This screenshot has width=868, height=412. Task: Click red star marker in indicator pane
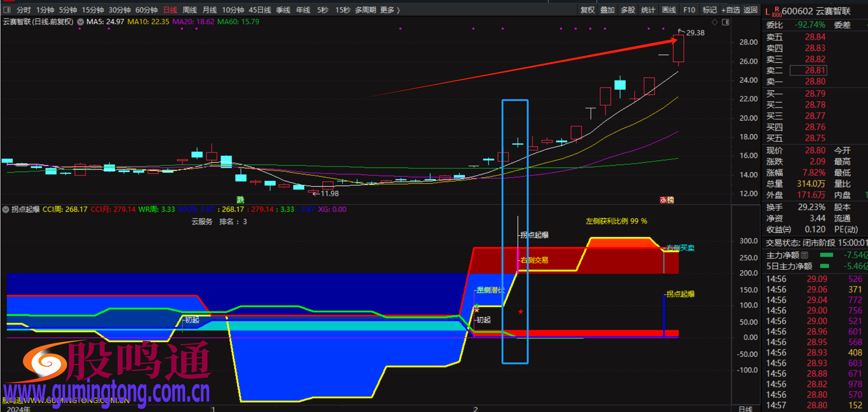pyautogui.click(x=520, y=311)
